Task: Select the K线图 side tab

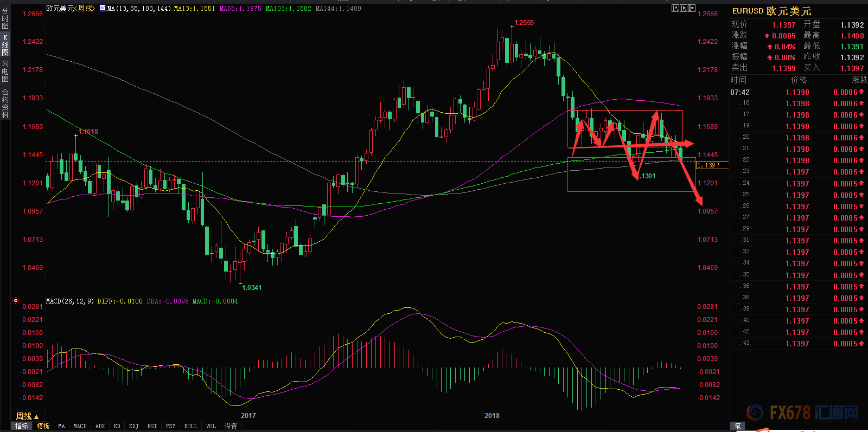Action: (5, 45)
